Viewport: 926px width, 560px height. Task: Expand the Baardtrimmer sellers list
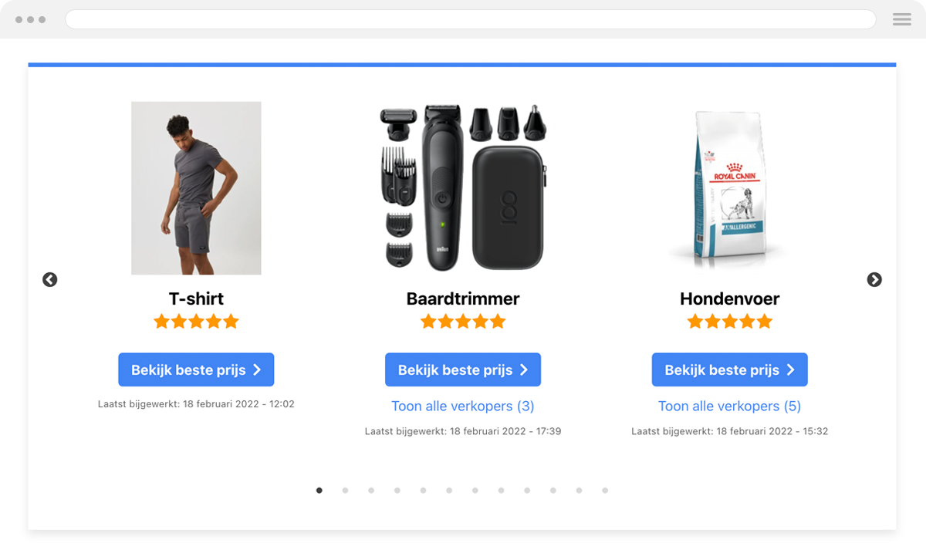462,406
